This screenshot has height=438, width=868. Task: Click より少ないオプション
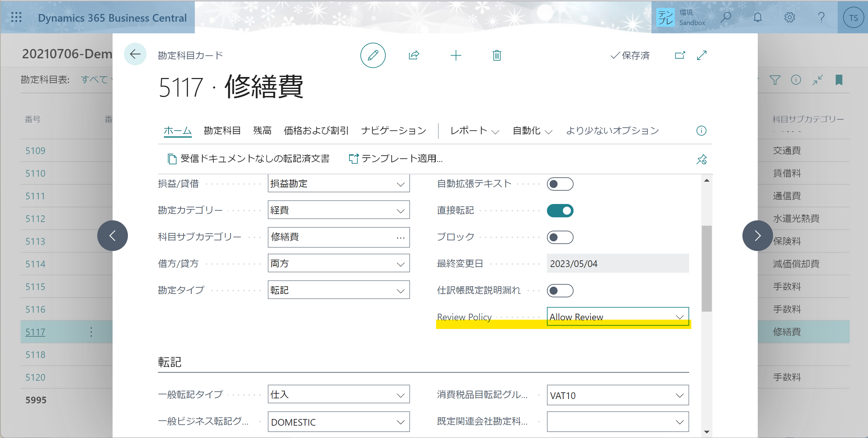[x=612, y=130]
